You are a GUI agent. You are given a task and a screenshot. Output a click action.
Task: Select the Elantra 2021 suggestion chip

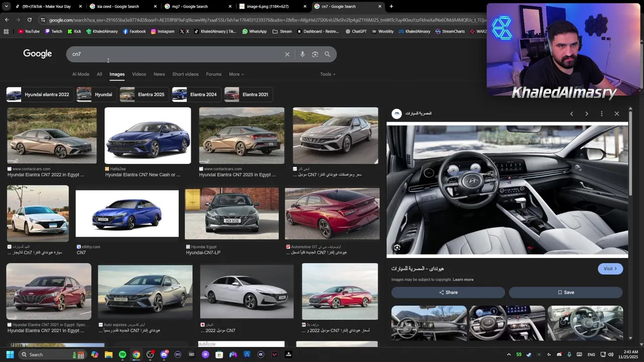tap(248, 95)
